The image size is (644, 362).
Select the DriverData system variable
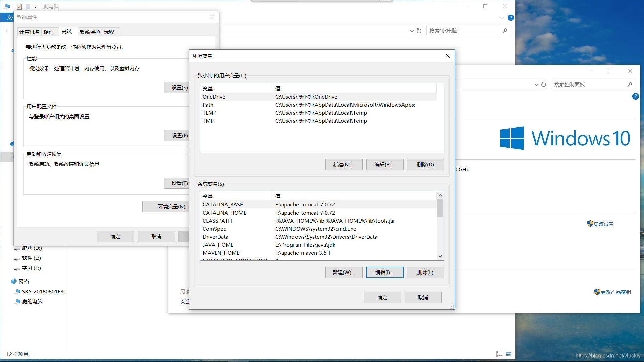319,237
